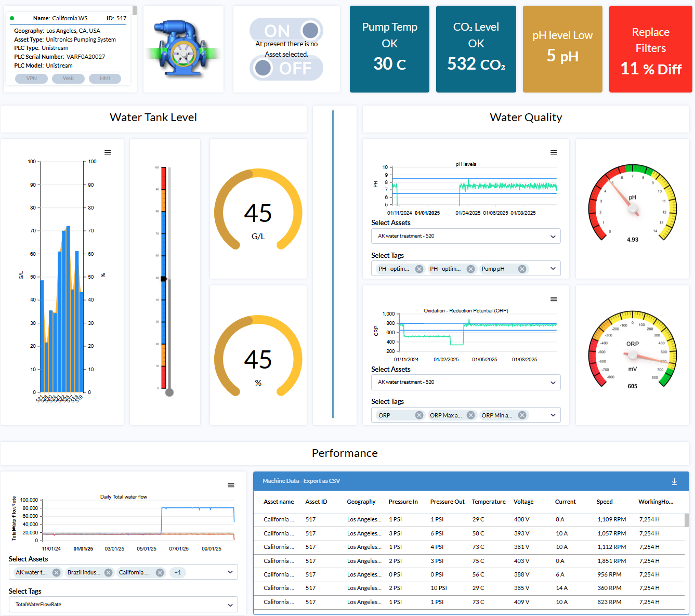Expand pH chart Select Assets dropdown

553,237
